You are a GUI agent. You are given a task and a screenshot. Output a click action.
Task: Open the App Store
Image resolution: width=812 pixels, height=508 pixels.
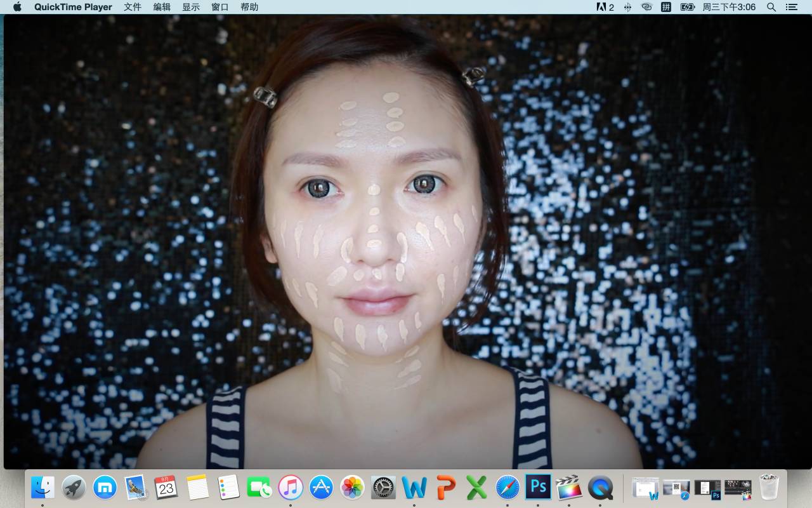pos(322,488)
